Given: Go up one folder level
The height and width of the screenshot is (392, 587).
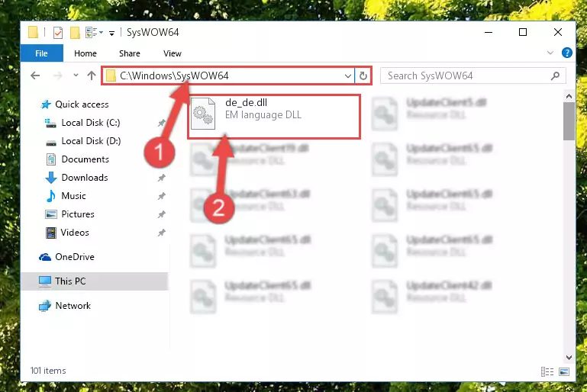Looking at the screenshot, I should [92, 76].
